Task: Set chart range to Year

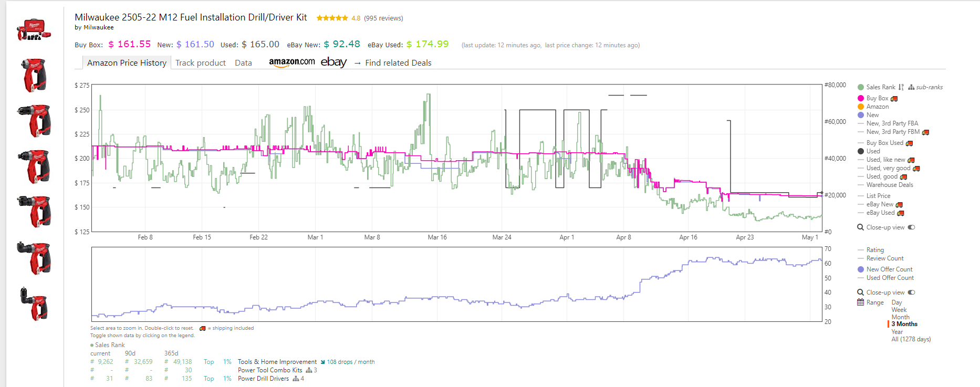Action: (897, 332)
